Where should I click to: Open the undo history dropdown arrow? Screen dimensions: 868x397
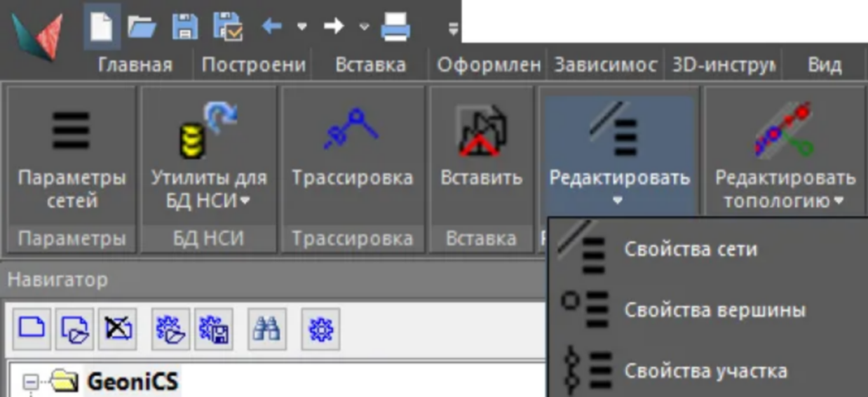302,27
